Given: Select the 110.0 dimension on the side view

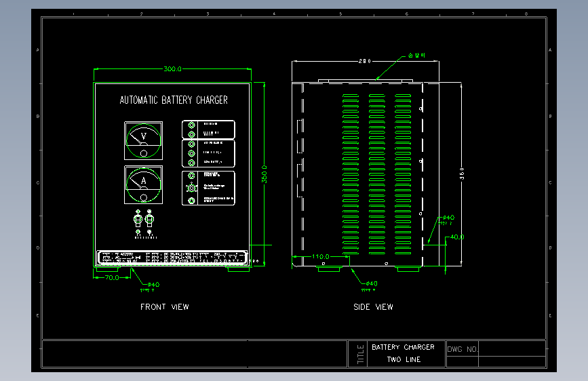Looking at the screenshot, I should [x=321, y=256].
